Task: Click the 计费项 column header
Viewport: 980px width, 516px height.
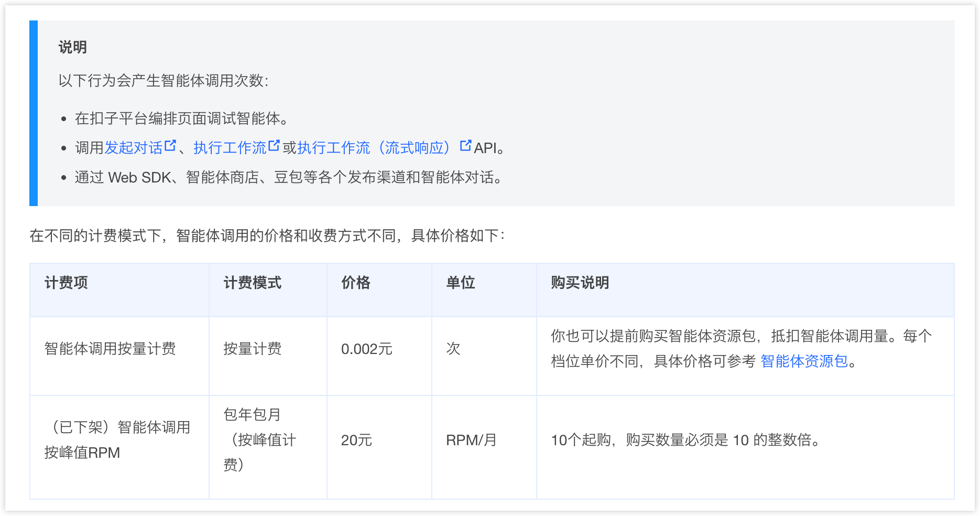Action: tap(66, 283)
